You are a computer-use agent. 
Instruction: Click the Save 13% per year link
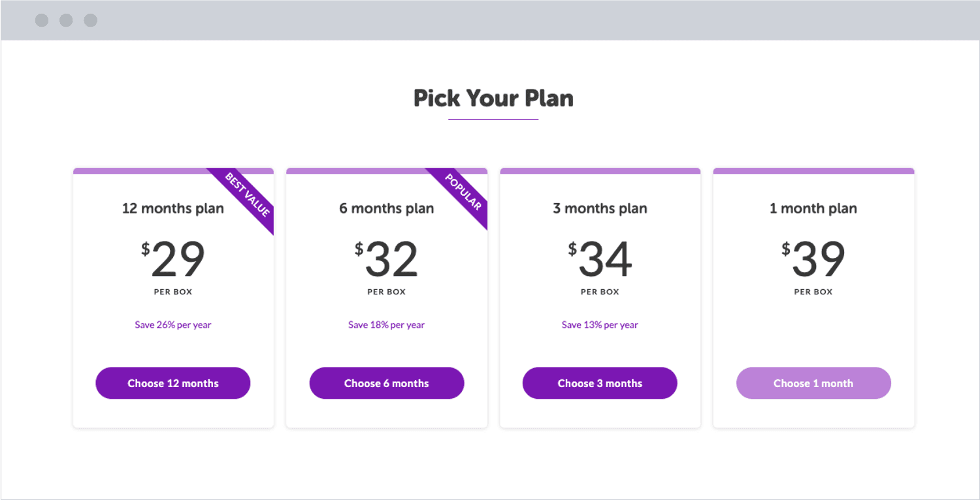coord(600,324)
